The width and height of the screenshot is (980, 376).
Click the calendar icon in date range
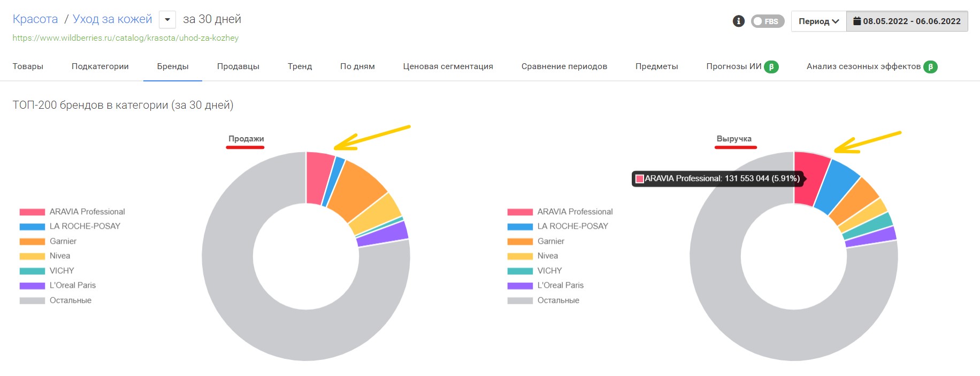[x=856, y=21]
